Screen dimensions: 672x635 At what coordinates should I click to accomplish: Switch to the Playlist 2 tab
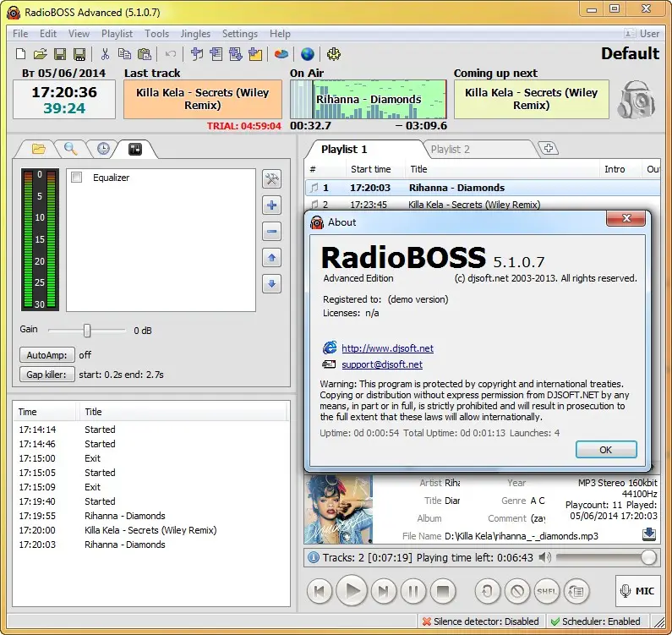click(x=451, y=149)
